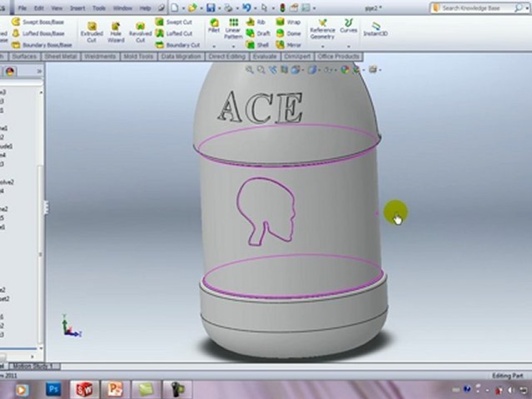Use the Dome feature
Viewport: 532px width, 399px height.
[288, 33]
